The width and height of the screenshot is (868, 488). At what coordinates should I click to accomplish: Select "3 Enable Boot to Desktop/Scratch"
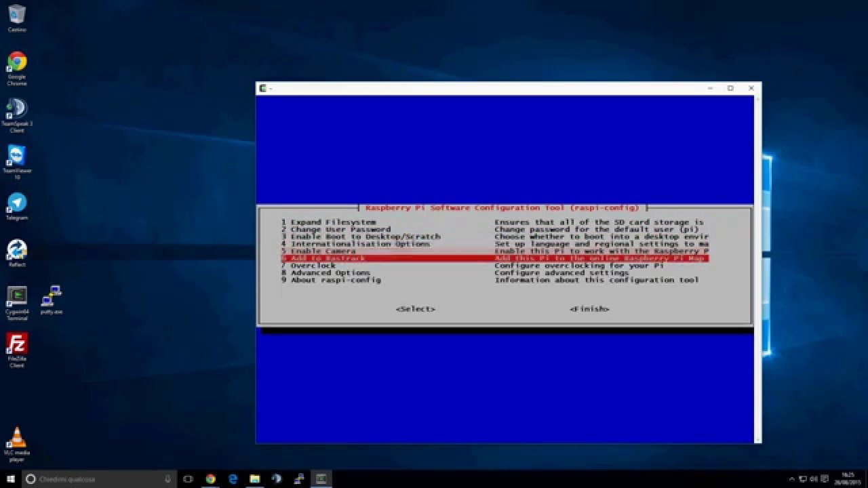click(361, 237)
